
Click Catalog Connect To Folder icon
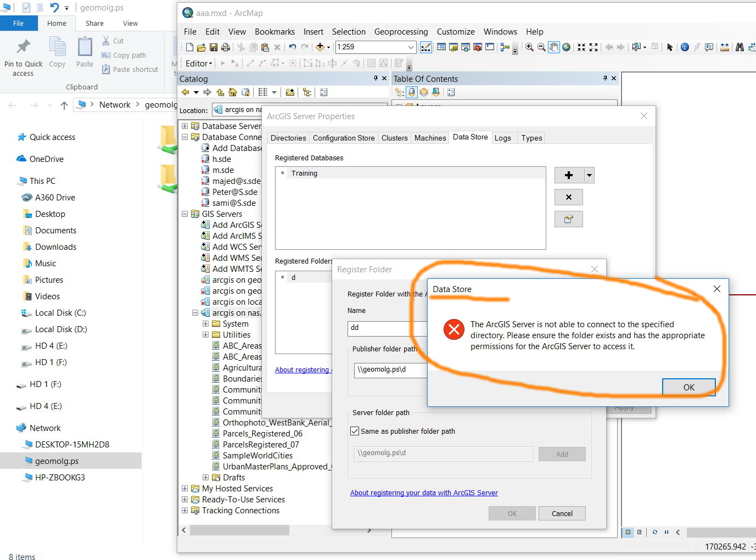click(290, 92)
